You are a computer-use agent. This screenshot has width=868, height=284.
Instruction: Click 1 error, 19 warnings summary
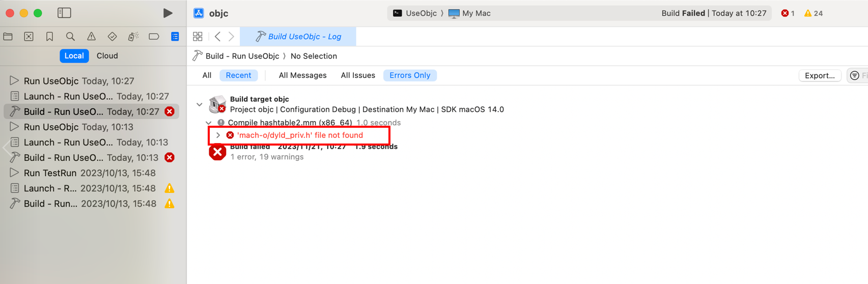(267, 157)
